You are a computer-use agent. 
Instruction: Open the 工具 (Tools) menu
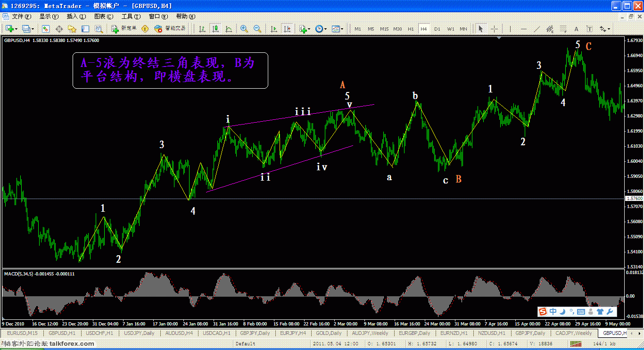[131, 16]
